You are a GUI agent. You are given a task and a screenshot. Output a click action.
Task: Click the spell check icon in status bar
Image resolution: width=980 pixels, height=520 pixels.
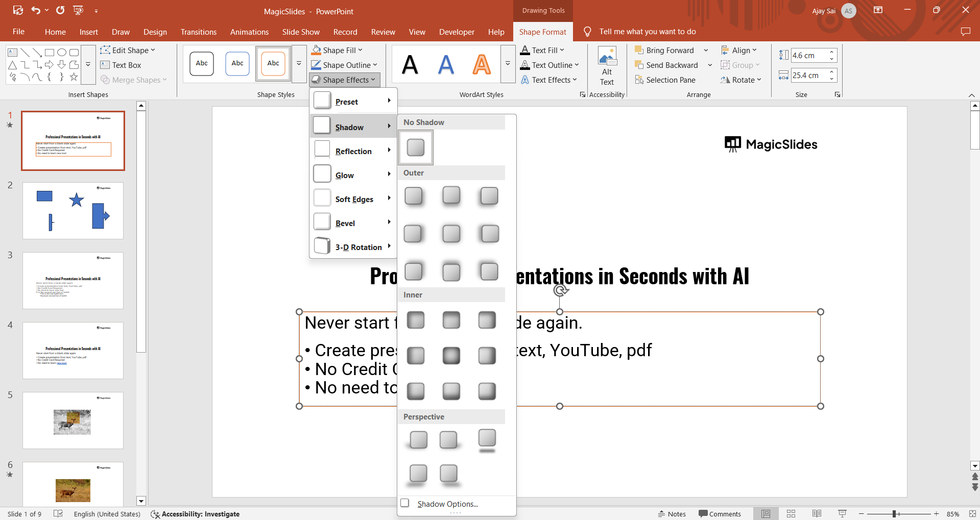point(58,514)
